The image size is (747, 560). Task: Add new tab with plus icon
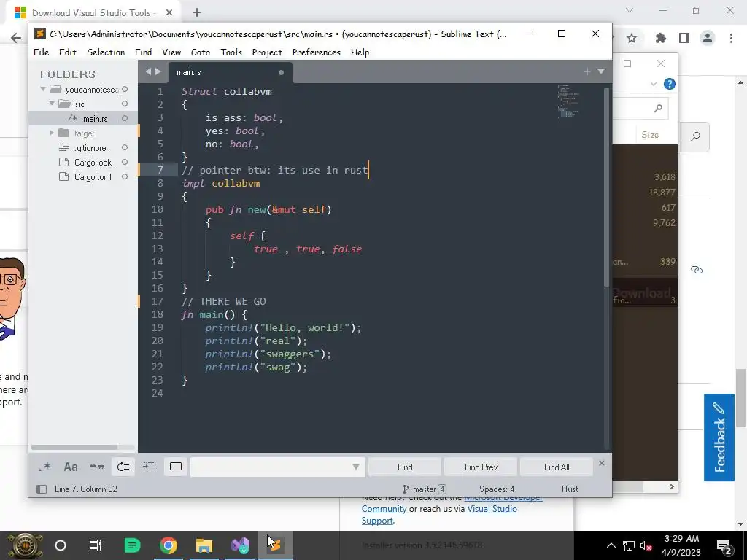(x=587, y=71)
